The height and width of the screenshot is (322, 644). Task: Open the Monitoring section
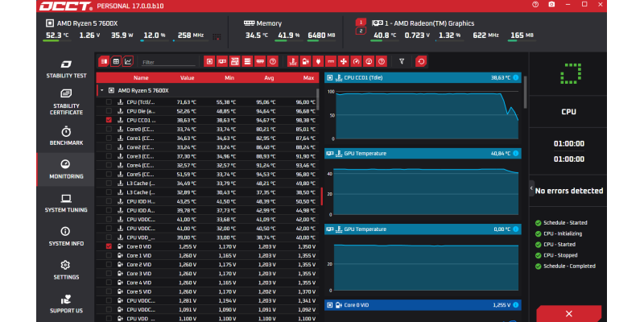point(66,170)
